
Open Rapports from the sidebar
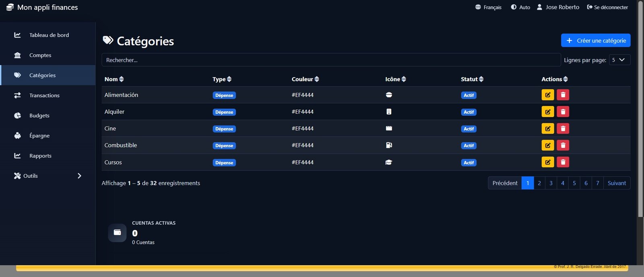(x=47, y=156)
